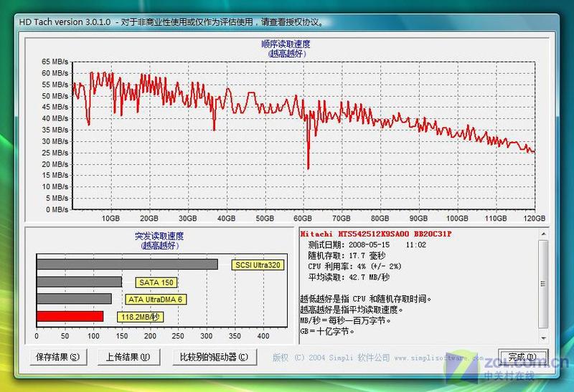Click the 随机存取 17.7 毫秒 line
This screenshot has height=392, width=574.
(x=347, y=256)
